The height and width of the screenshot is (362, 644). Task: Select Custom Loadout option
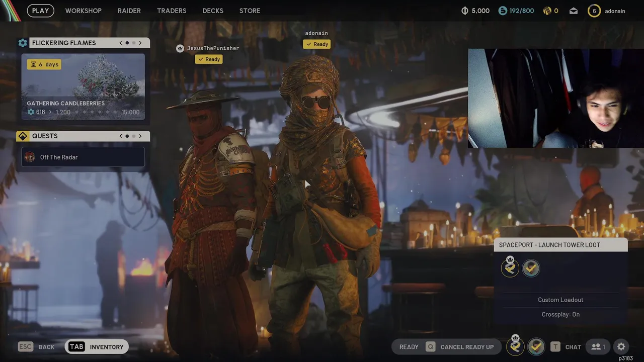[x=560, y=300]
